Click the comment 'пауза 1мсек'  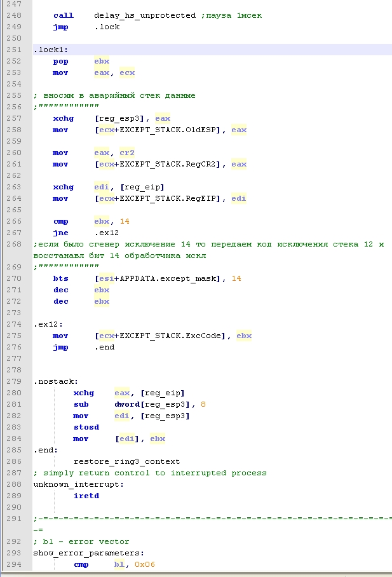point(234,15)
